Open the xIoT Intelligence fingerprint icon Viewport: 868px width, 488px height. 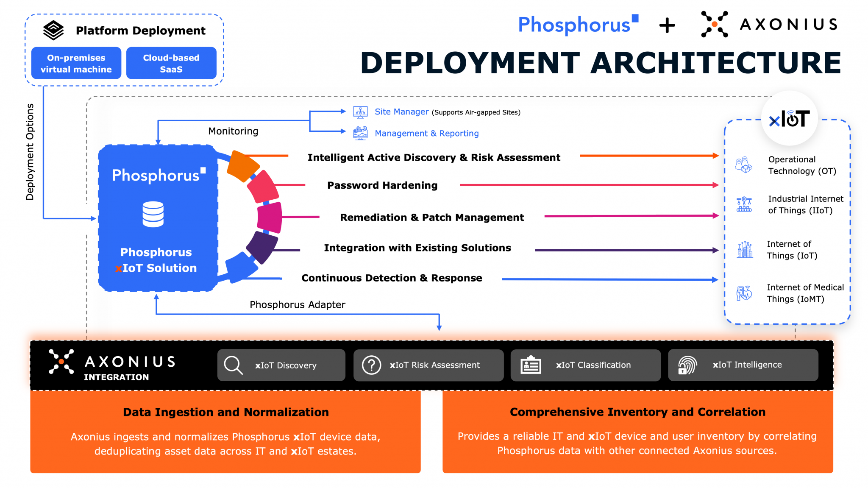click(x=687, y=365)
